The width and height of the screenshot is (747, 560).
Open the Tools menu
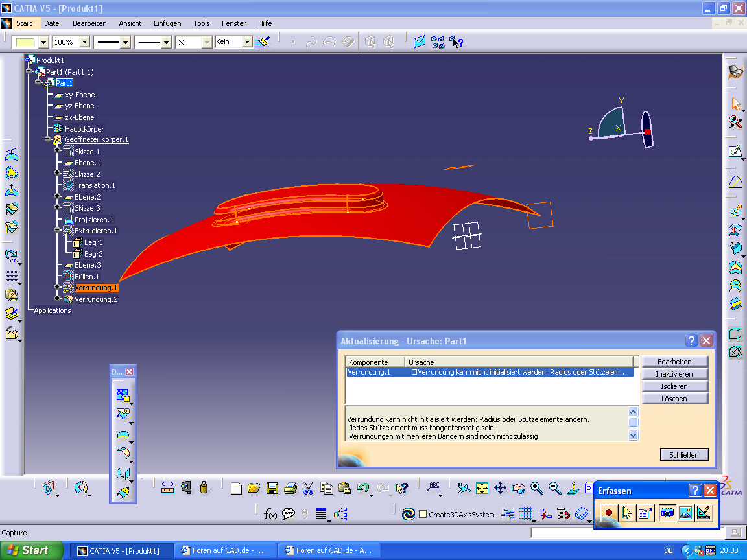202,23
